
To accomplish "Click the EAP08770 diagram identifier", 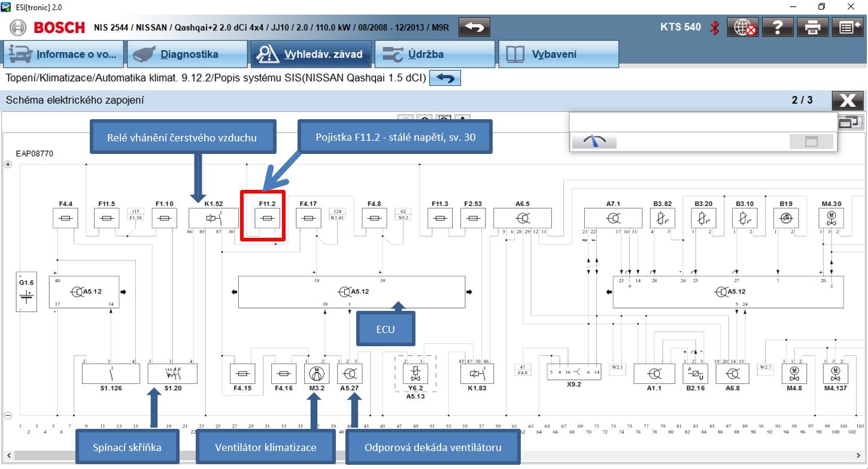I will [x=35, y=154].
